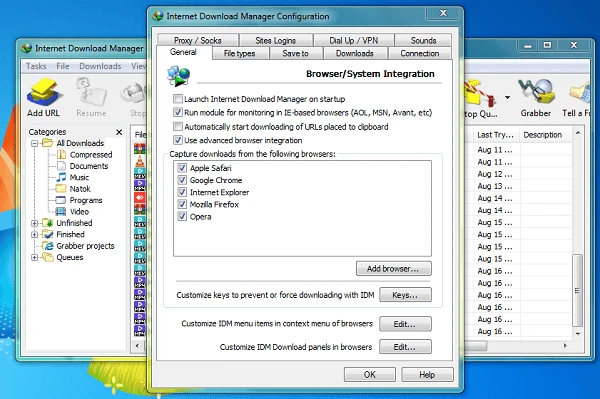Expand the Unfinished tree node
Viewport: 600px width, 399px height.
point(34,223)
